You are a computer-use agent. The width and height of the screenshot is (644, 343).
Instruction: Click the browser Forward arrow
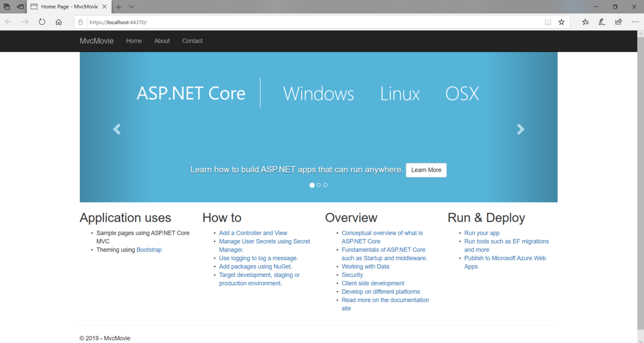pyautogui.click(x=25, y=22)
